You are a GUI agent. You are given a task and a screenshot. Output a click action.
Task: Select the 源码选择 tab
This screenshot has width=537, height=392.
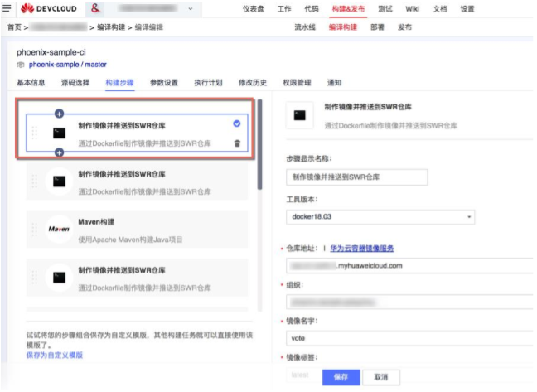click(x=75, y=83)
